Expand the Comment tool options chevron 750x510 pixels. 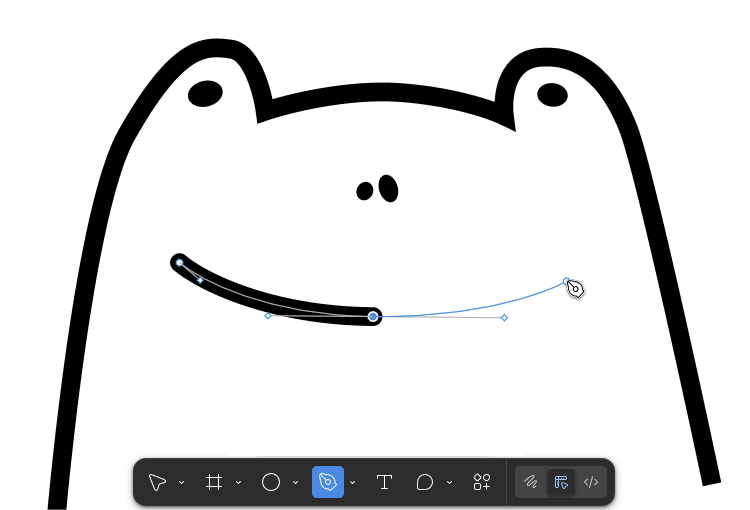point(450,483)
